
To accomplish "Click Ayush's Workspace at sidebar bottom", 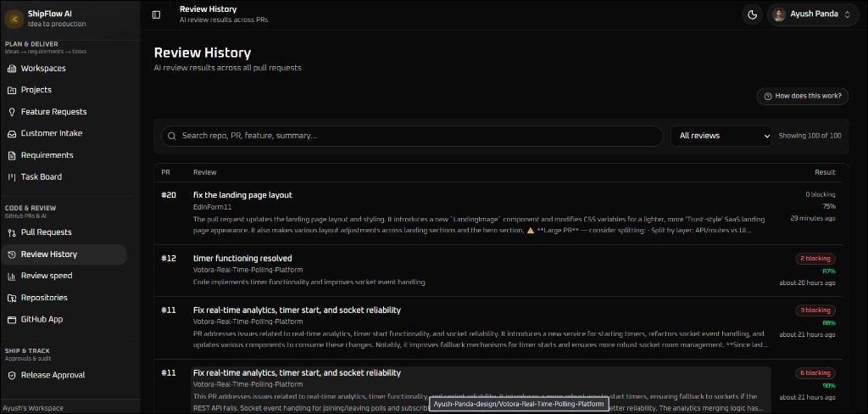I will (x=34, y=408).
